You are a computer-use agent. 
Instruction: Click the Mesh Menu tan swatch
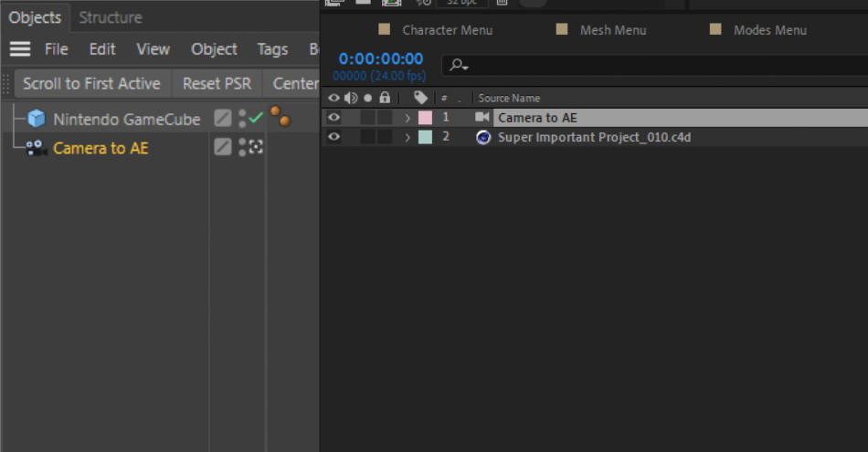click(x=562, y=29)
